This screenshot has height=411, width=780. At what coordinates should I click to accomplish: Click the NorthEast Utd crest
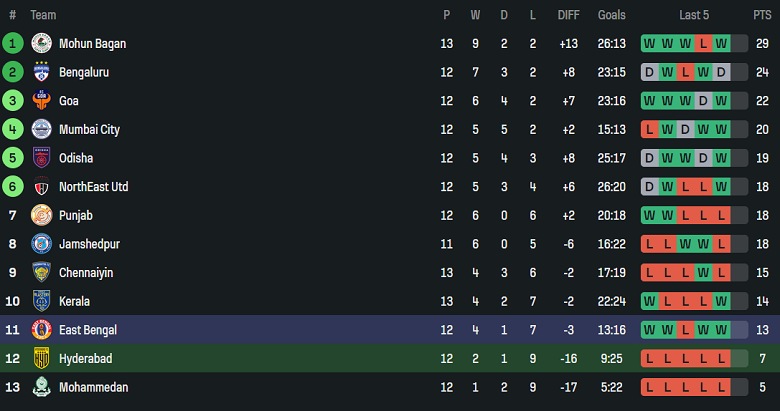click(x=41, y=187)
